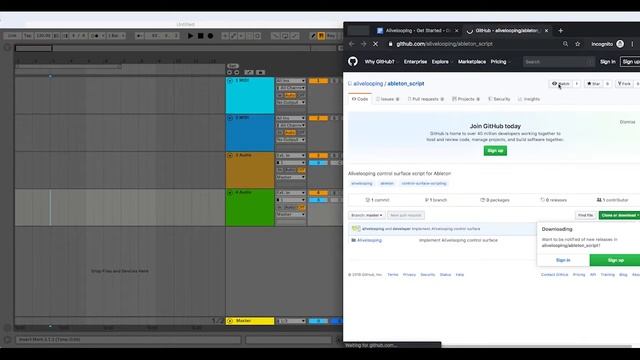The width and height of the screenshot is (640, 360).
Task: Fold the 4 Audio track
Action: [230, 193]
